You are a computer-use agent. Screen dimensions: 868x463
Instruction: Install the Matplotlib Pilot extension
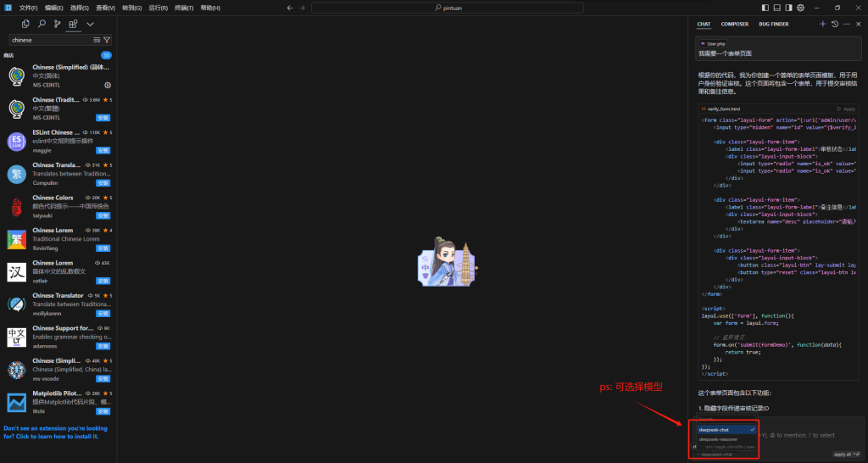(103, 411)
